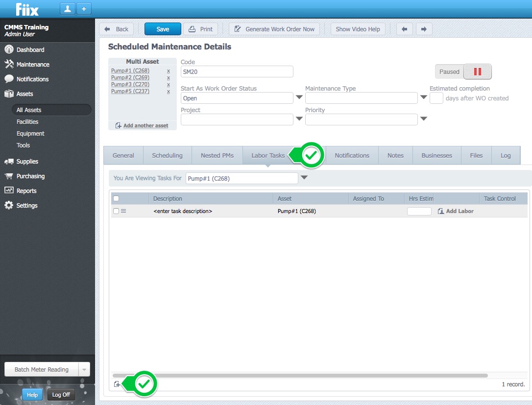Click the plus quick-add icon in header
Screen dimensions: 532x405
click(x=84, y=8)
